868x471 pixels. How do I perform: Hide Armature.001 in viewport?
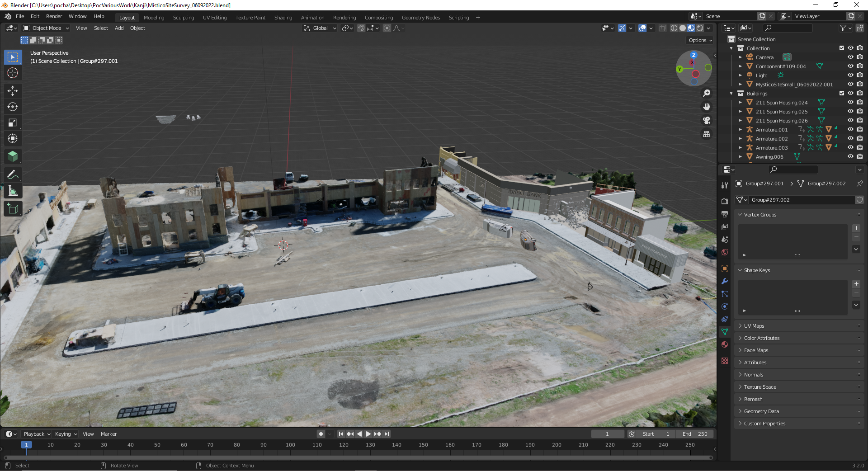click(850, 129)
